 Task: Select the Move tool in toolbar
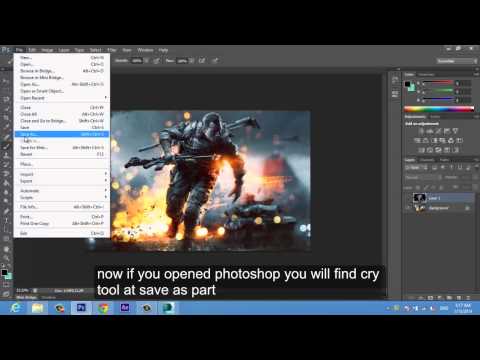6,81
